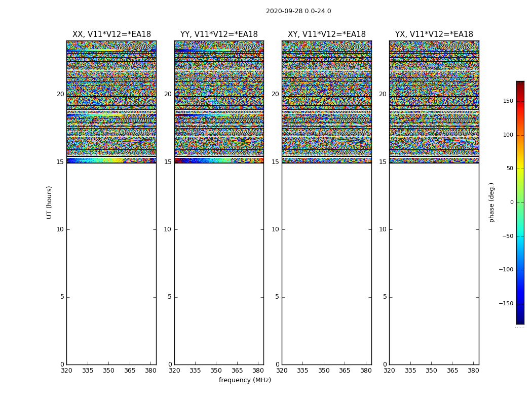Click the "10" y-tick of the YY panel
The height and width of the screenshot is (405, 532).
167,229
